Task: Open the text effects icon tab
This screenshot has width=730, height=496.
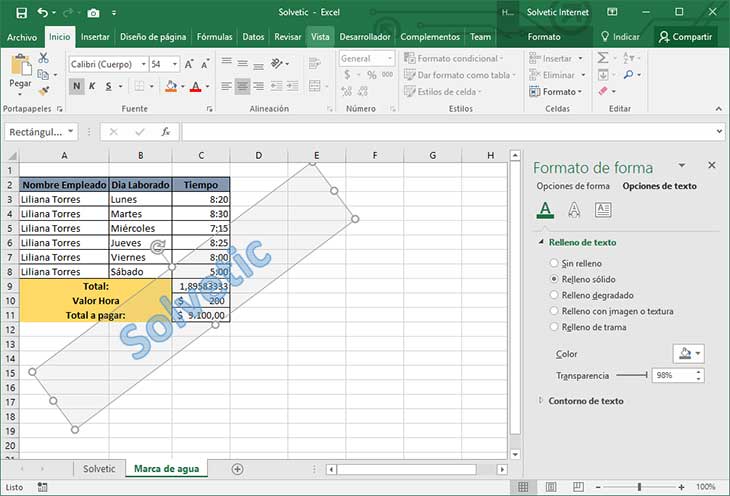Action: [x=574, y=210]
